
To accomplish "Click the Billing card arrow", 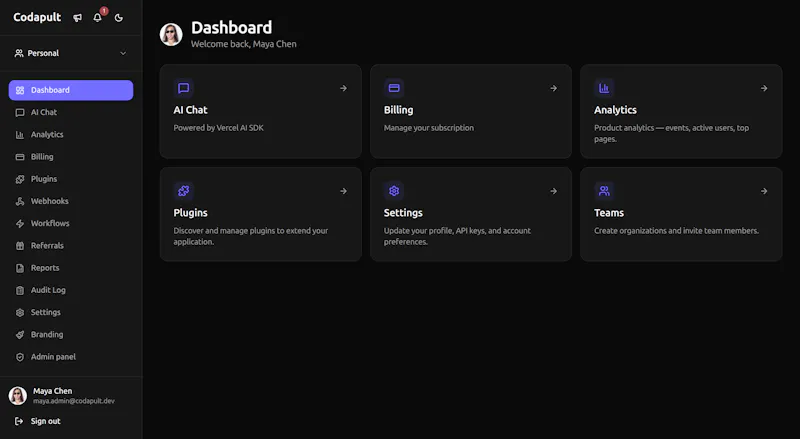I will point(554,88).
